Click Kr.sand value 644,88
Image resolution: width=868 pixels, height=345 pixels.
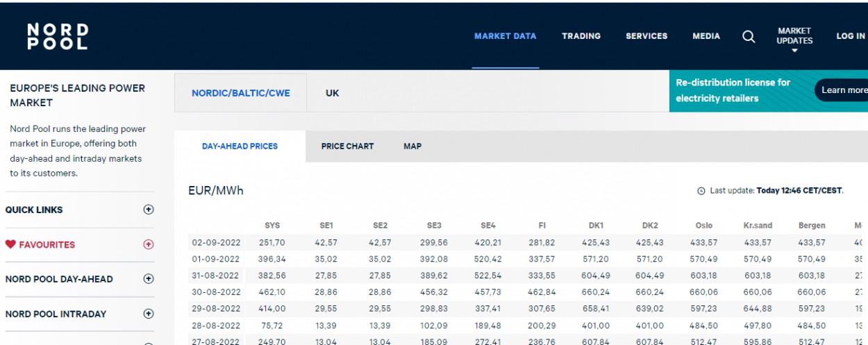coord(758,309)
